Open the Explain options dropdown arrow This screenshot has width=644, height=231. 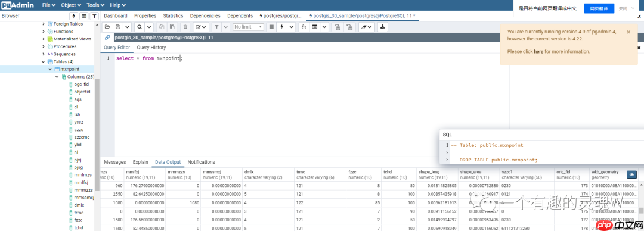pos(324,27)
